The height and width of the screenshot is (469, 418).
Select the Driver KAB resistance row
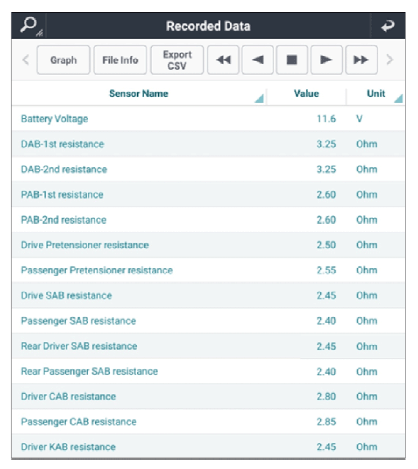tap(208, 447)
